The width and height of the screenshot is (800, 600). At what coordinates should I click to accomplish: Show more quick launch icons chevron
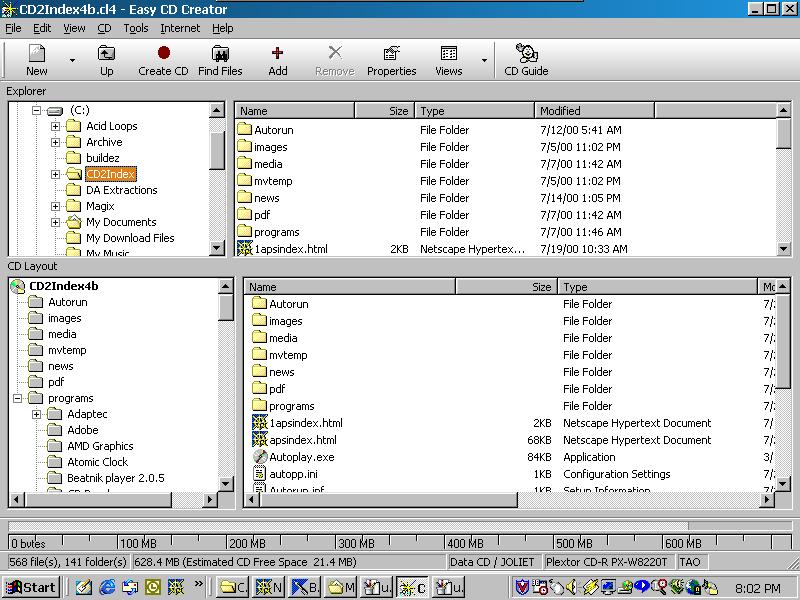tap(198, 584)
